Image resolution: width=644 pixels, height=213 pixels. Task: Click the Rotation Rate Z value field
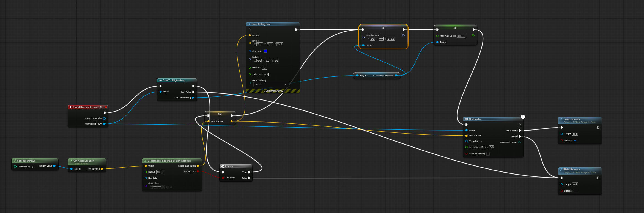(x=391, y=39)
